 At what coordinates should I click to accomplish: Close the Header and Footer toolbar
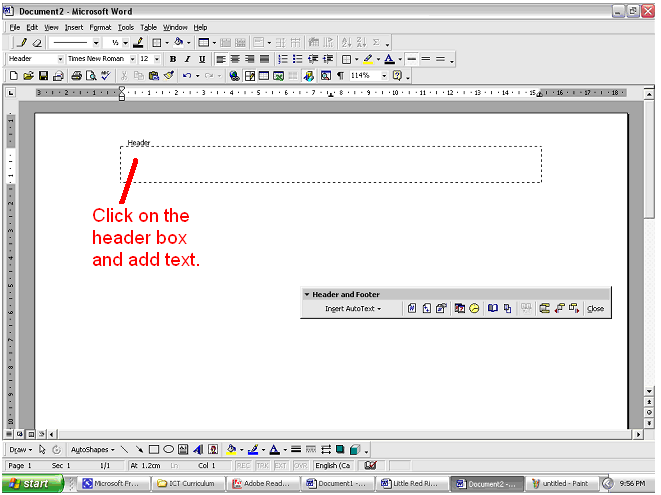pos(595,309)
